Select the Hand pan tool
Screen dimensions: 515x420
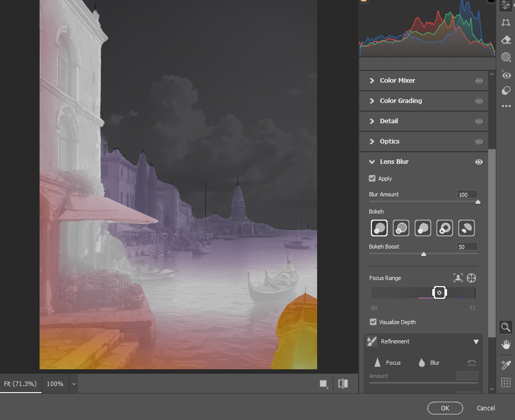506,344
